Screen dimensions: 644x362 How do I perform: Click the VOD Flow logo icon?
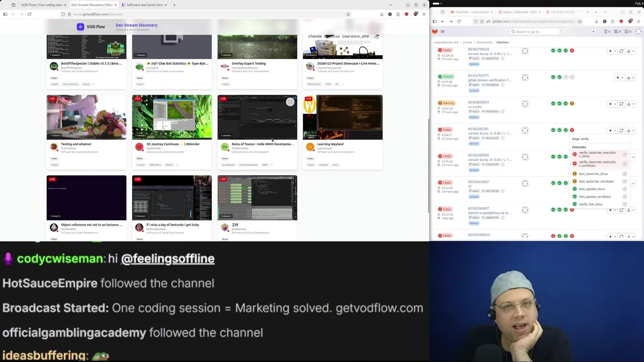pyautogui.click(x=80, y=27)
